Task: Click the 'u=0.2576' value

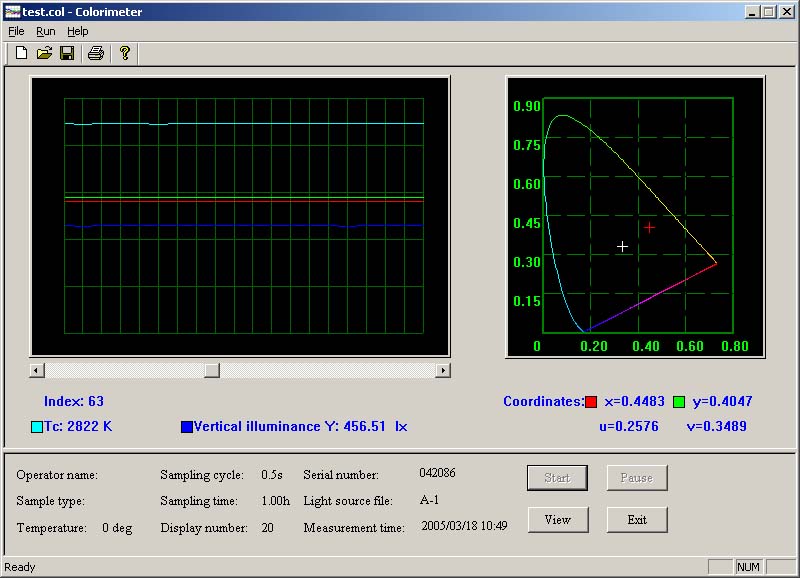Action: coord(629,426)
